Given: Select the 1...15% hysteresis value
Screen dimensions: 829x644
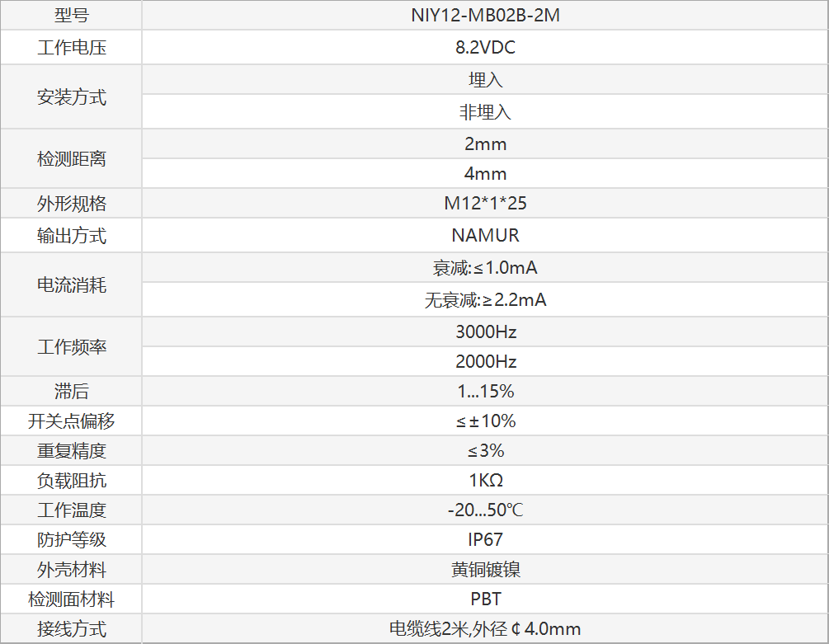Looking at the screenshot, I should [x=485, y=392].
